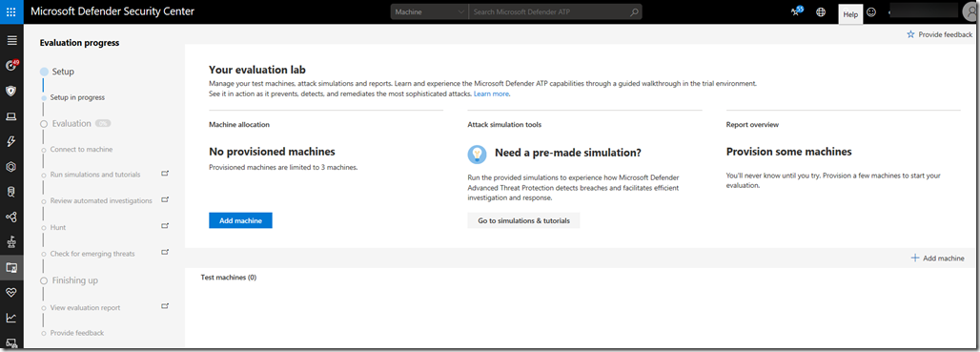Open link icon beside Review automated investigations
Screen dimensions: 980x352
click(x=165, y=199)
